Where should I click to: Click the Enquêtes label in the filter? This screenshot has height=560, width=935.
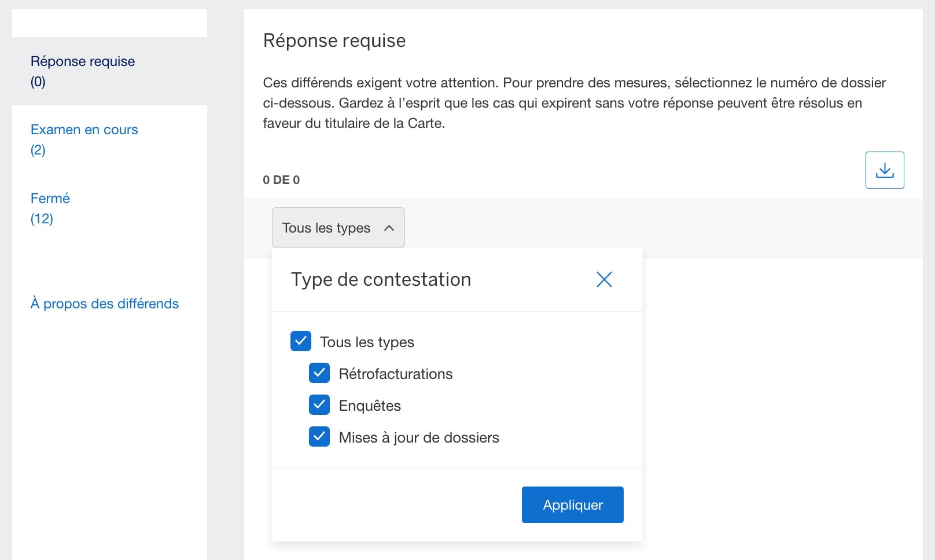[x=369, y=405]
